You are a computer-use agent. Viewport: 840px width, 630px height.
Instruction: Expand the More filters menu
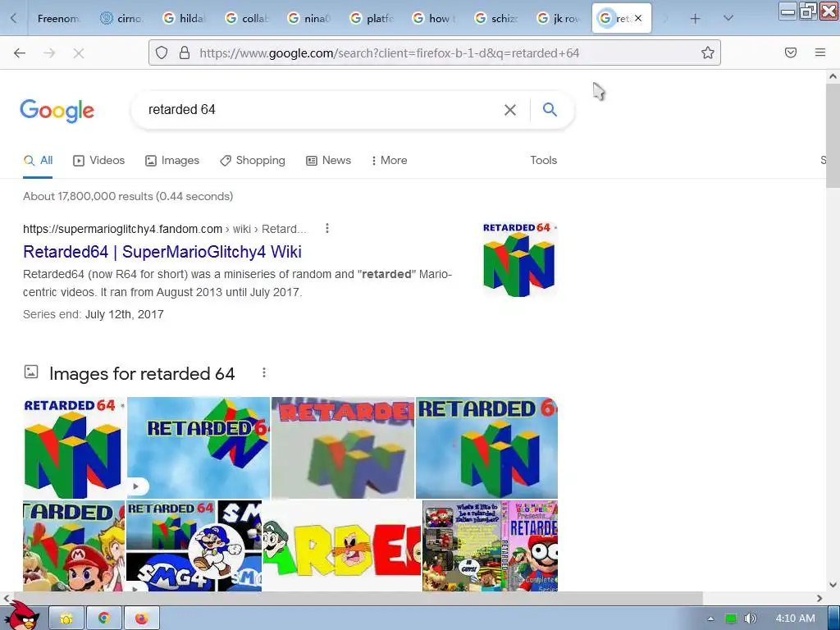(390, 160)
